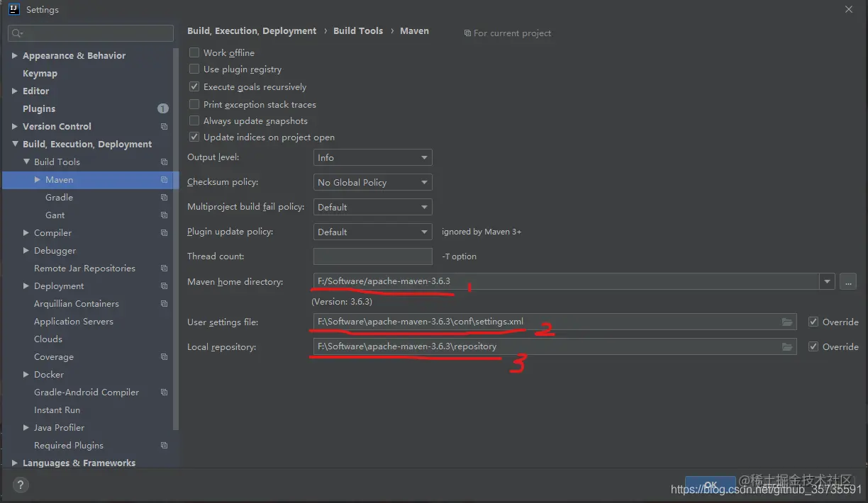Click the project-level icon beside Gradle-Android Compiler
This screenshot has width=868, height=503.
[165, 392]
